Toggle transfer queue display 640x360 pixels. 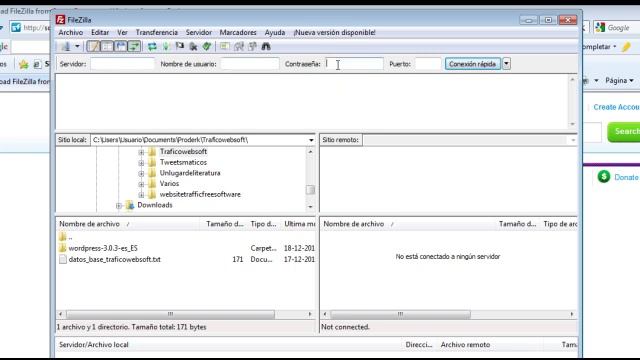(x=134, y=47)
